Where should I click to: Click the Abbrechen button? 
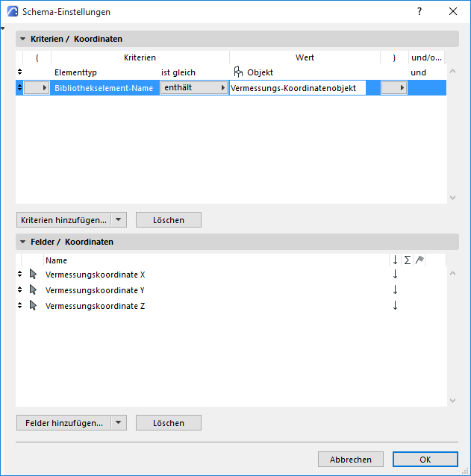pos(350,460)
